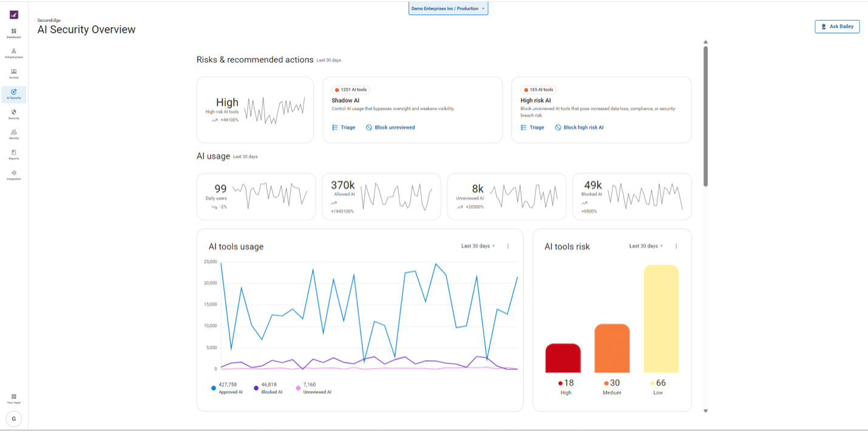Screen dimensions: 868x432
Task: Click Block unreviewed under Shadow AI
Action: click(x=390, y=128)
